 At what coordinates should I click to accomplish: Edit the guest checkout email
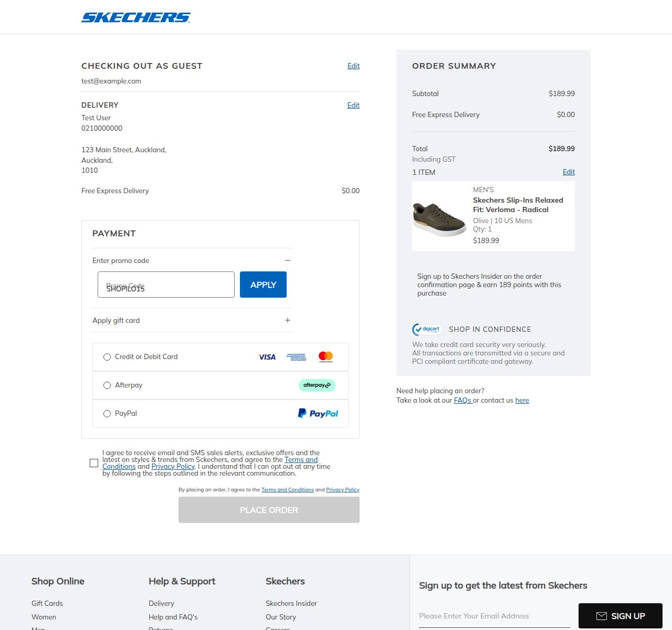353,66
